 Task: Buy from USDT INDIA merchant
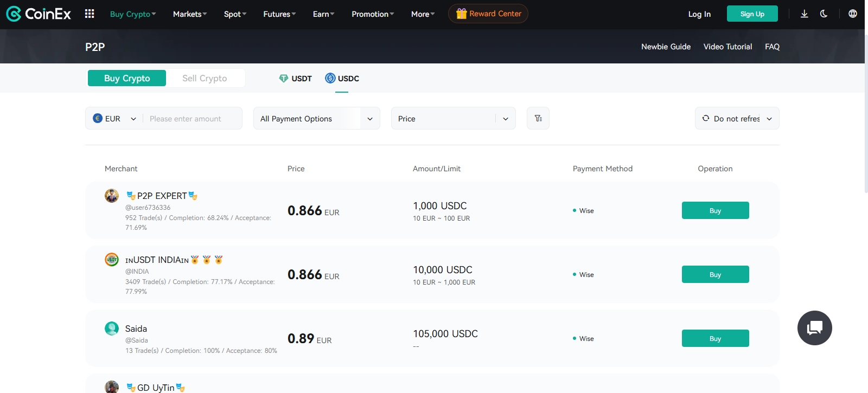pyautogui.click(x=716, y=274)
